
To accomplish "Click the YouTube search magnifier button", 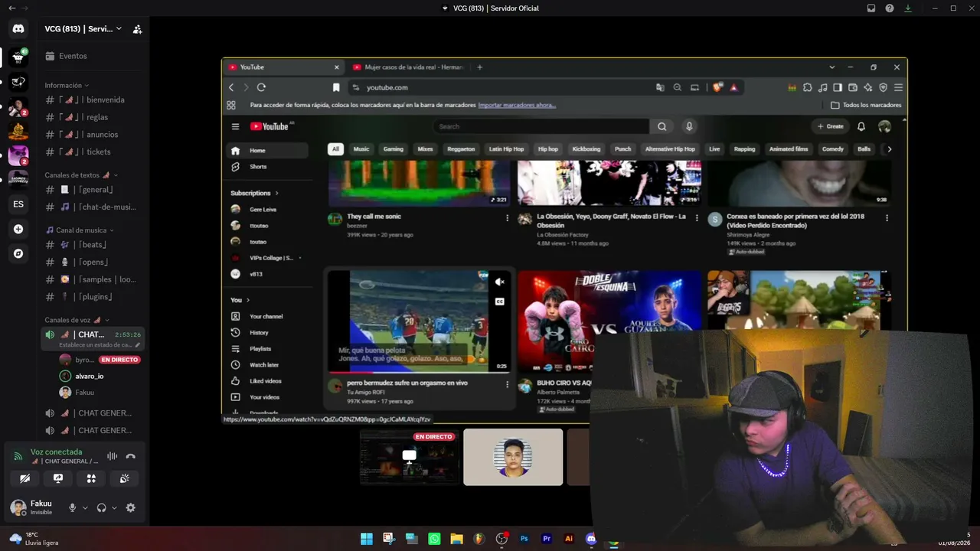I will [x=662, y=126].
